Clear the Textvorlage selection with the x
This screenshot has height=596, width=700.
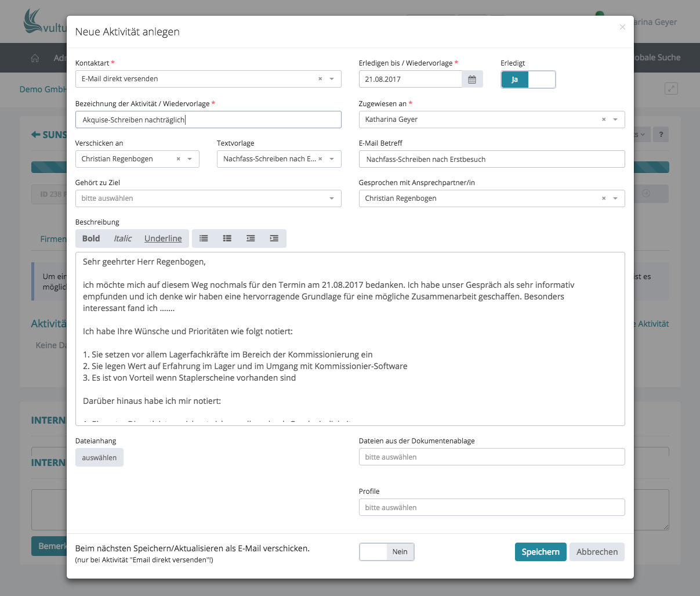click(320, 159)
